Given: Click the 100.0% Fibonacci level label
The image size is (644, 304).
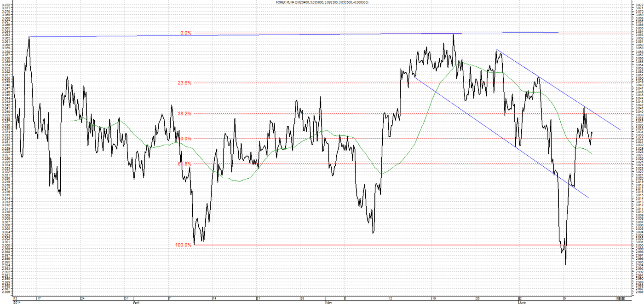Looking at the screenshot, I should (183, 245).
